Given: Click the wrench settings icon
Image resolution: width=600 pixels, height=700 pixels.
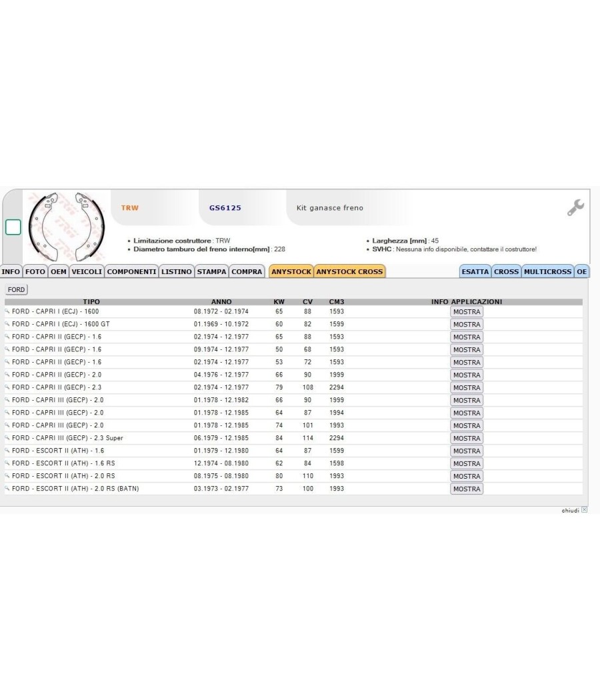Looking at the screenshot, I should [x=575, y=207].
